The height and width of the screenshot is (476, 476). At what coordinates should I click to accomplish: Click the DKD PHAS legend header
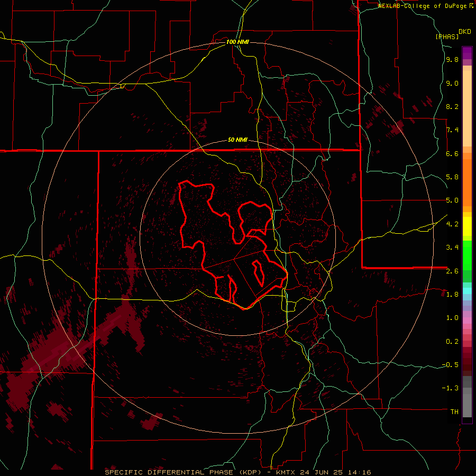pyautogui.click(x=453, y=34)
